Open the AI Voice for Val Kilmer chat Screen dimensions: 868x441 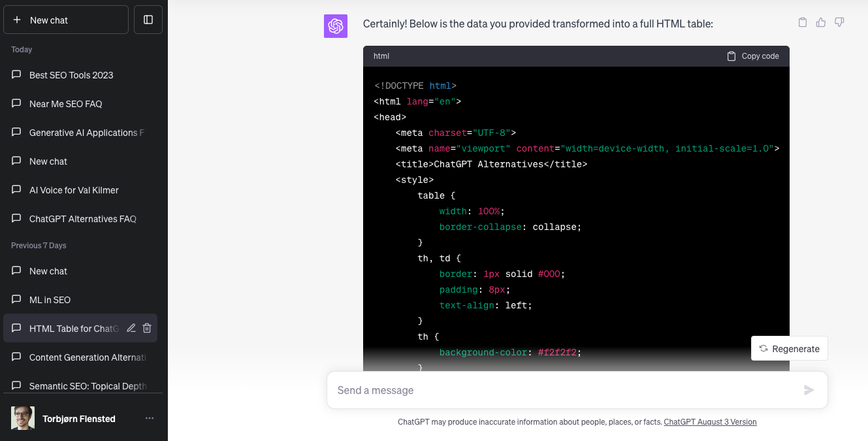tap(80, 190)
